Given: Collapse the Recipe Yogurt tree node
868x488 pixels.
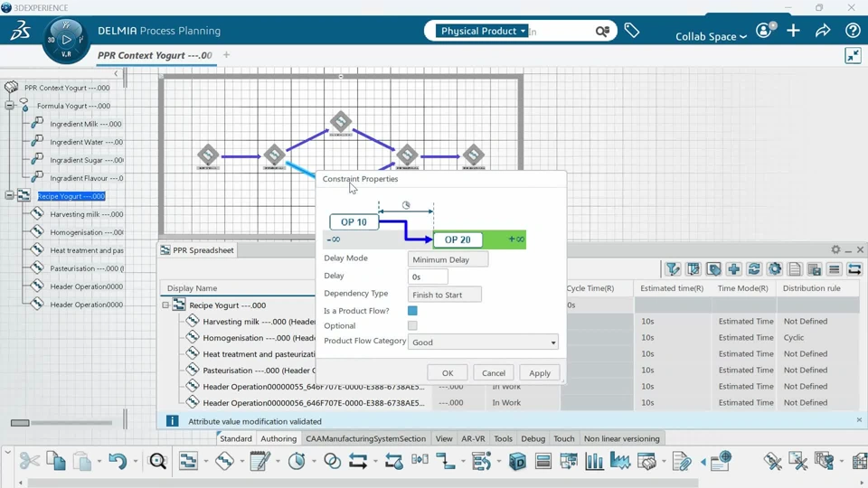Looking at the screenshot, I should click(9, 195).
